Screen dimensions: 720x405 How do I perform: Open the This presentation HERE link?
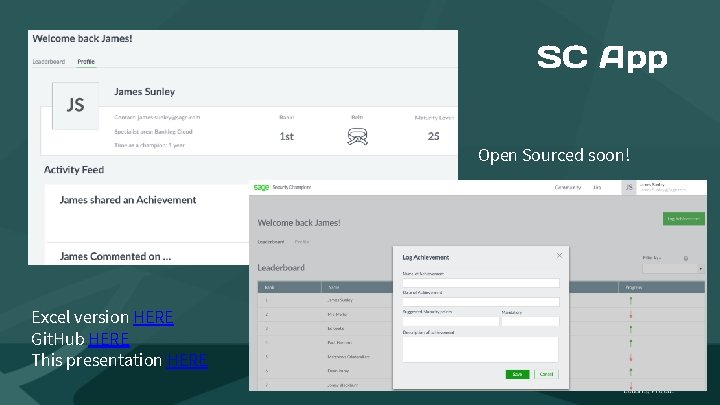click(x=187, y=360)
